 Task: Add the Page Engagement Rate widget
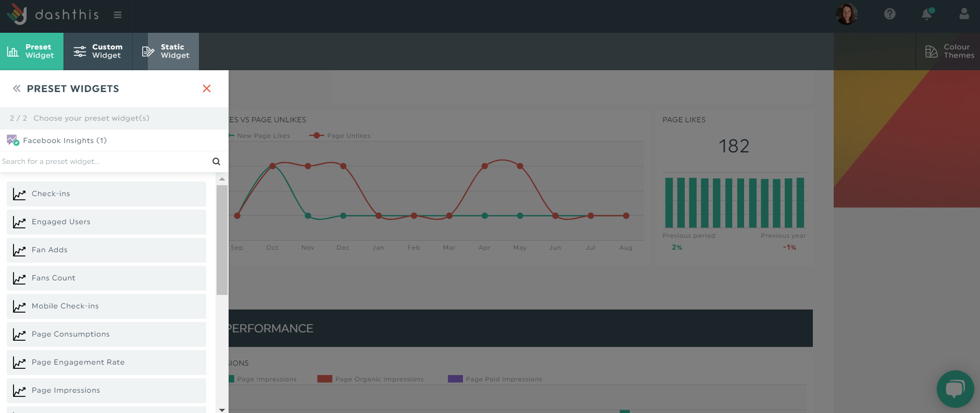click(106, 362)
